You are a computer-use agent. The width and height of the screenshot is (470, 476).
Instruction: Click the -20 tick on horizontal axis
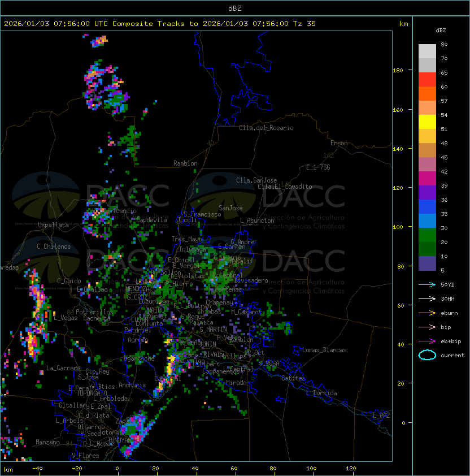77,469
